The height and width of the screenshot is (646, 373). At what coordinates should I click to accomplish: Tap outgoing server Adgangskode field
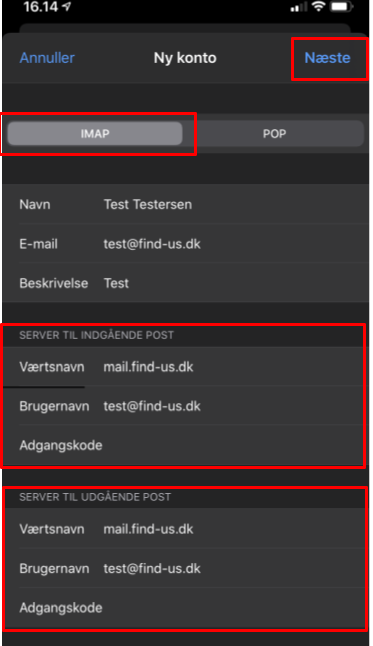click(185, 607)
